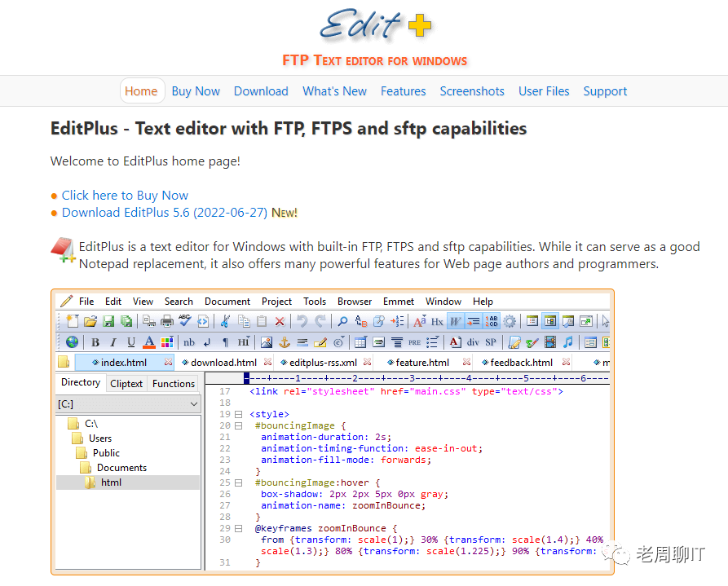Click the font color A icon

(x=149, y=342)
